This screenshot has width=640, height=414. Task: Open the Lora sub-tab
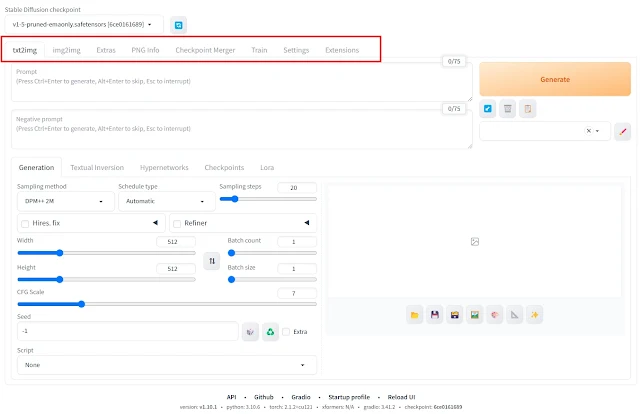point(267,168)
